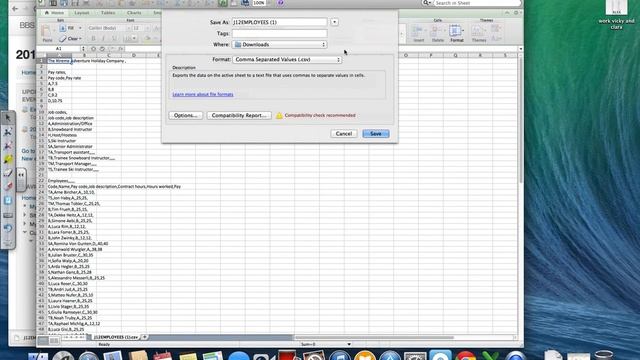Open the Clear dropdown in the Edit group
This screenshot has width=640, height=360.
pos(70,39)
